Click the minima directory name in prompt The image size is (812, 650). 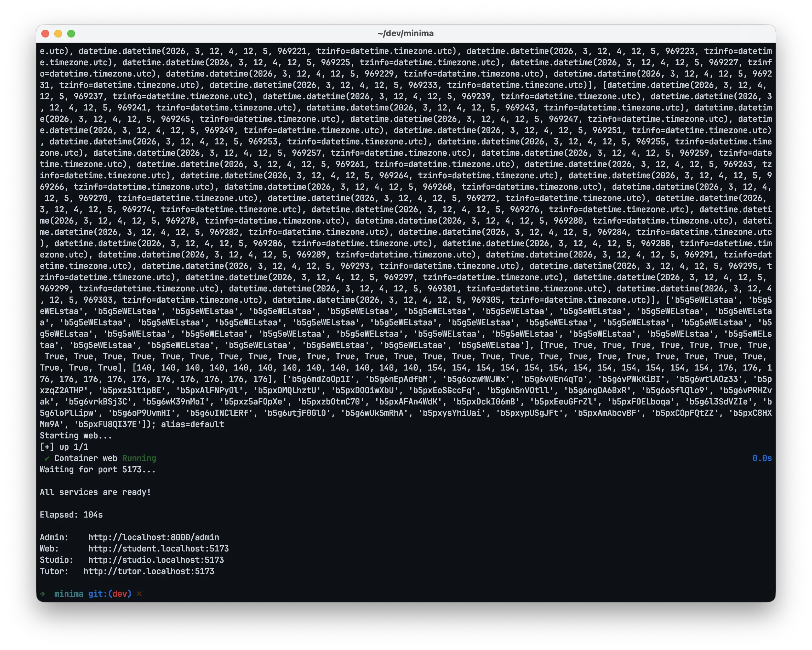pos(69,593)
